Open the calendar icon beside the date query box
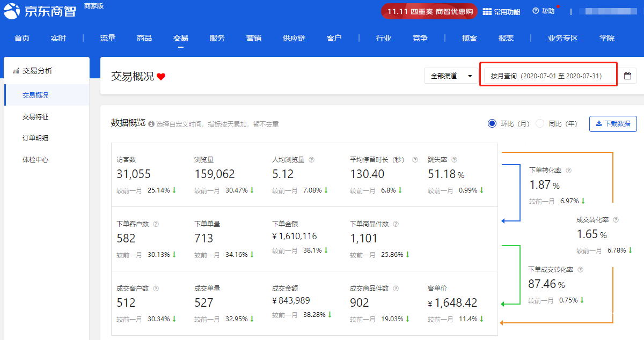 point(627,76)
